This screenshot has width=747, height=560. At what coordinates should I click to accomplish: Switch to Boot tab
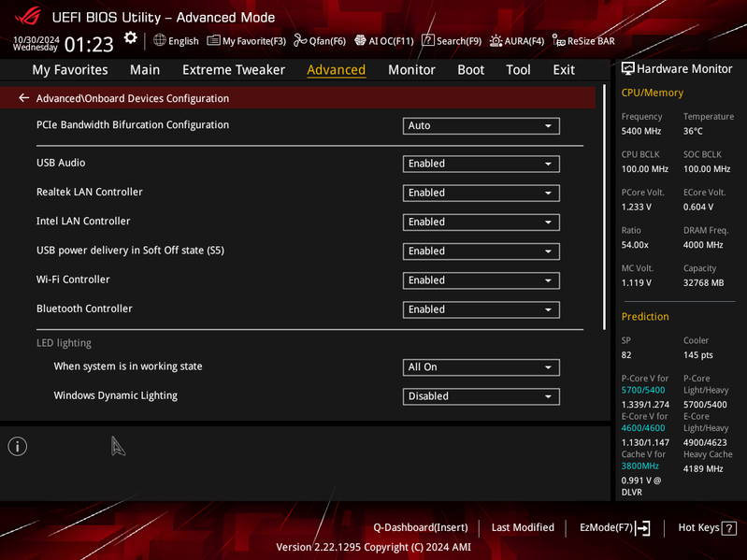[x=470, y=70]
